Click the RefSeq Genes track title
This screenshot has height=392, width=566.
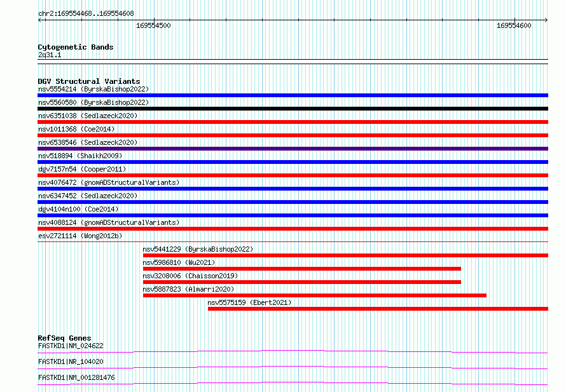coord(65,338)
